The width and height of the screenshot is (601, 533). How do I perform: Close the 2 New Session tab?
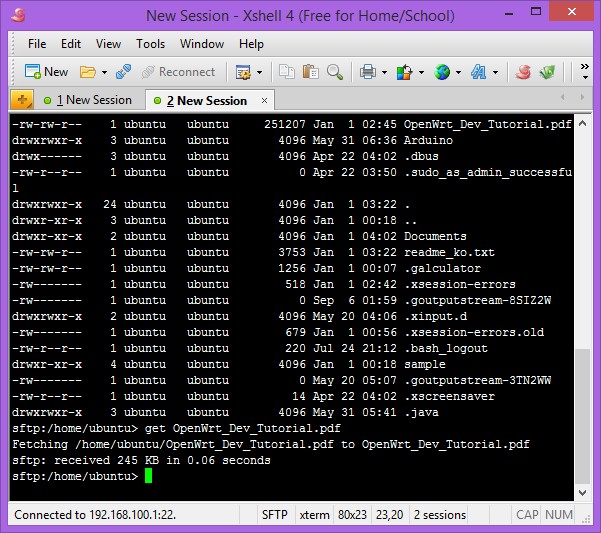pyautogui.click(x=264, y=100)
